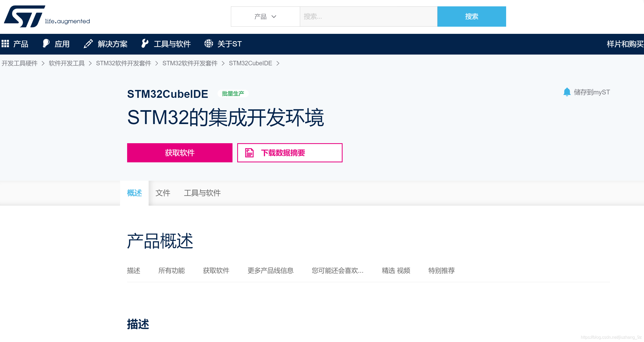This screenshot has height=342, width=644.
Task: Jump to 您可能还会喜欢... section
Action: tap(338, 270)
